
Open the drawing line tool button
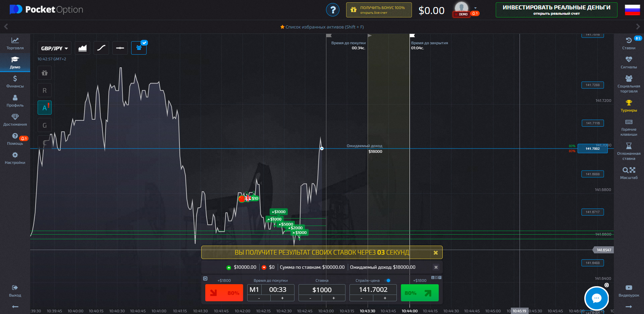coord(120,48)
